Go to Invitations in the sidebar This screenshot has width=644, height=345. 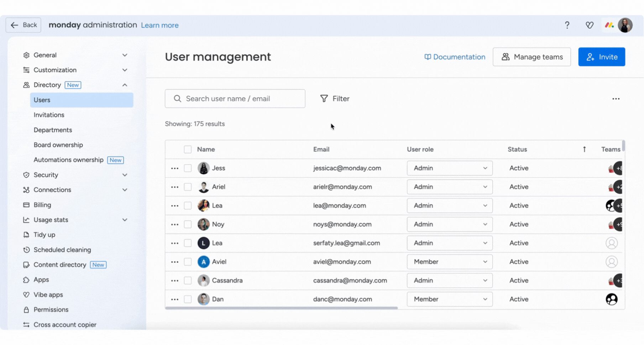tap(49, 115)
